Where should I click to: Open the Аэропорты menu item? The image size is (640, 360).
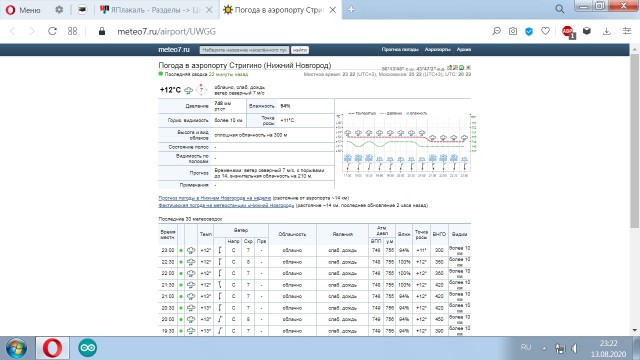pyautogui.click(x=438, y=49)
